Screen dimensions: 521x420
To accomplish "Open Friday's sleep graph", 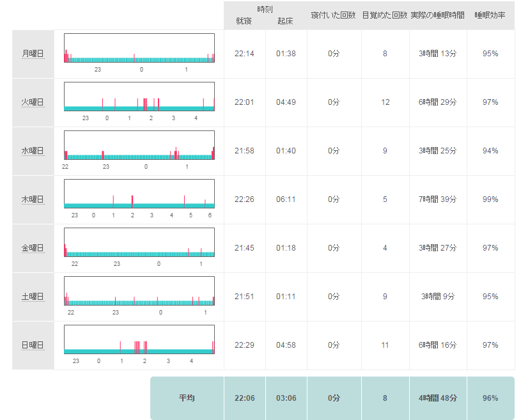I will [139, 242].
